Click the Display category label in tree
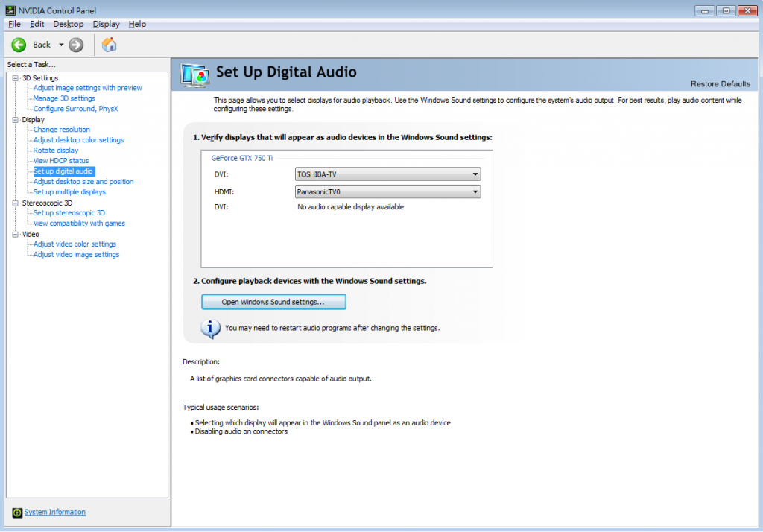 pyautogui.click(x=33, y=120)
